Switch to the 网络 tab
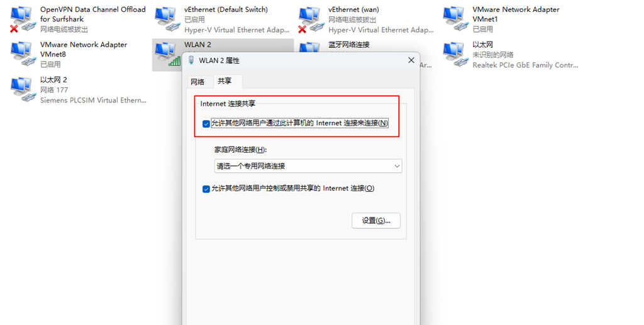644x325 pixels. (x=197, y=82)
